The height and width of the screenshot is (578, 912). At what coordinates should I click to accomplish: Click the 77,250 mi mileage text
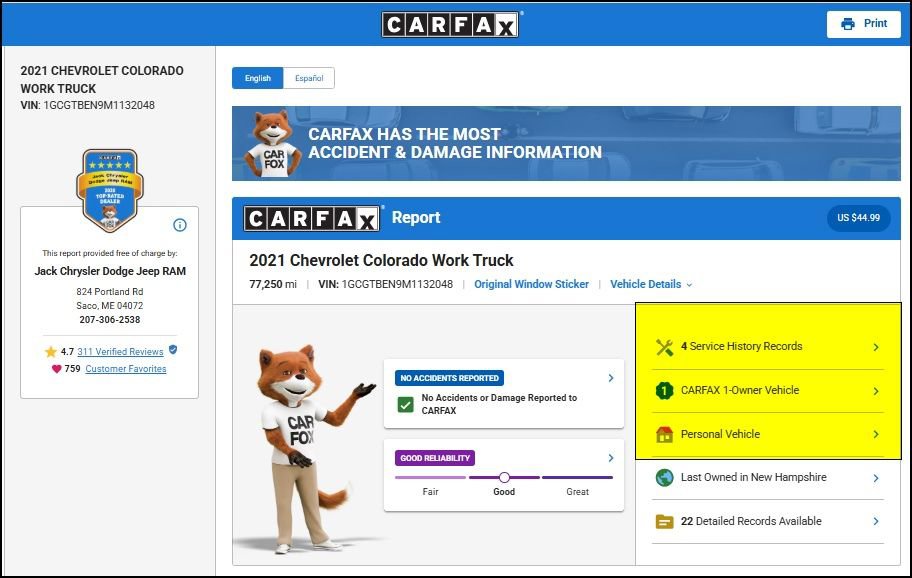click(x=273, y=284)
